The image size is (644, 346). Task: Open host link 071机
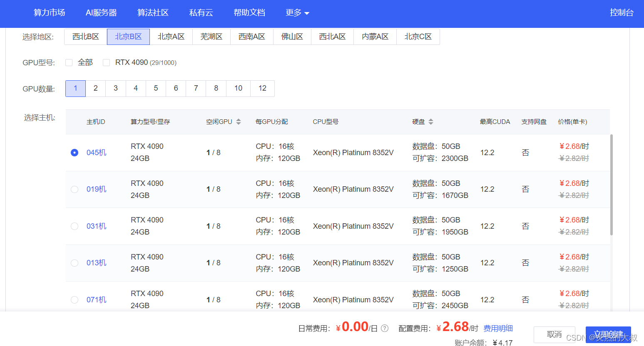tap(97, 300)
